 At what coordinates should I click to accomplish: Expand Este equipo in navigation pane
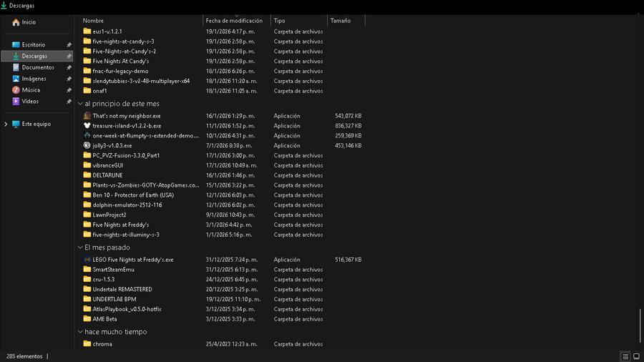coord(6,124)
